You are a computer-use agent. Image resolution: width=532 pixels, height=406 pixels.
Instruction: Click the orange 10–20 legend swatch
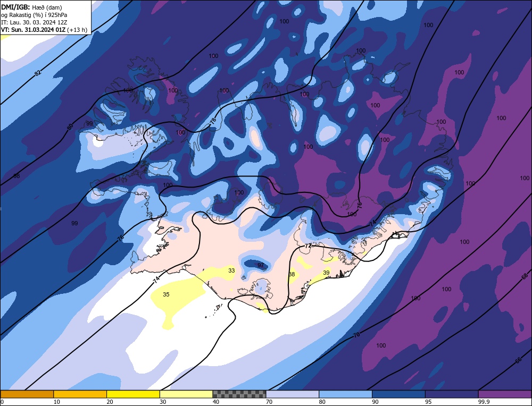[80, 394]
